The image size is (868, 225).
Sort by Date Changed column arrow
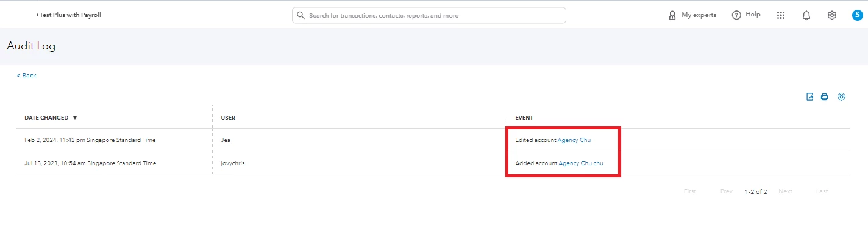coord(75,118)
